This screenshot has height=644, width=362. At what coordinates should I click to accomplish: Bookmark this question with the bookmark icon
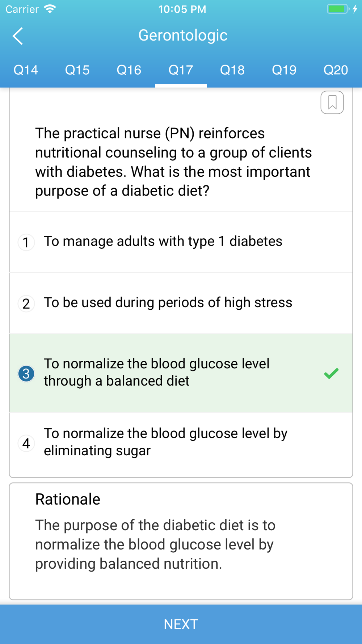(332, 102)
